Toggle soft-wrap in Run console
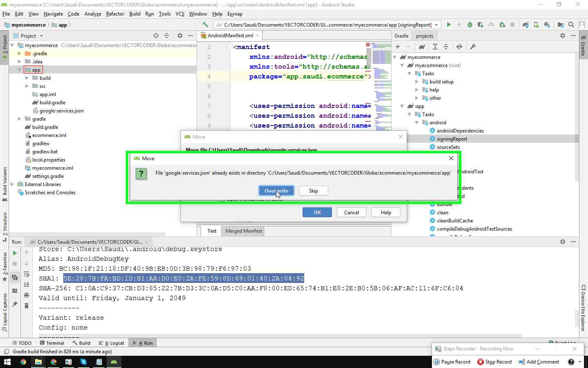588x368 pixels. tap(27, 274)
